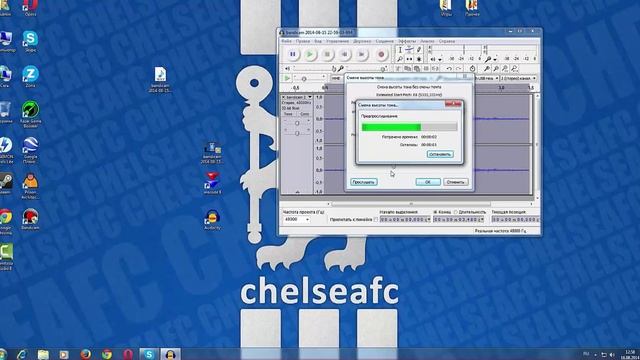Click the green Play button in Audacity
The image size is (640, 360).
(x=310, y=54)
